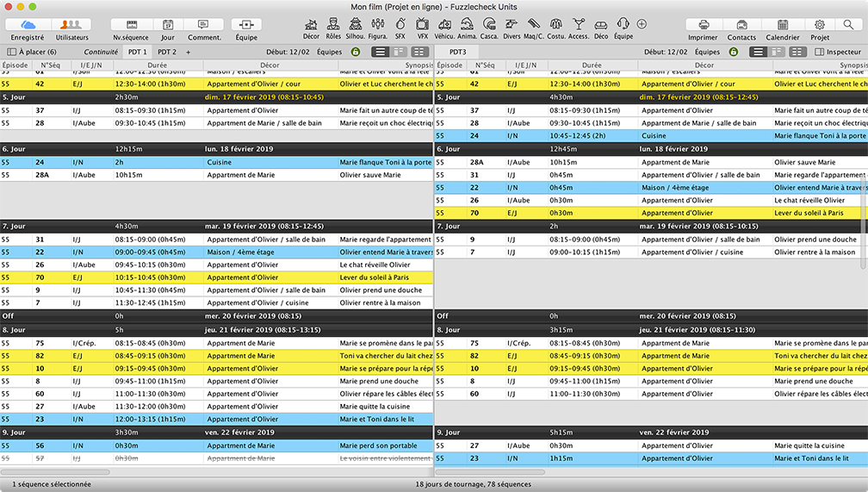Image resolution: width=868 pixels, height=492 pixels.
Task: Sort by the Durée column in PDT 1 pane
Action: (158, 65)
